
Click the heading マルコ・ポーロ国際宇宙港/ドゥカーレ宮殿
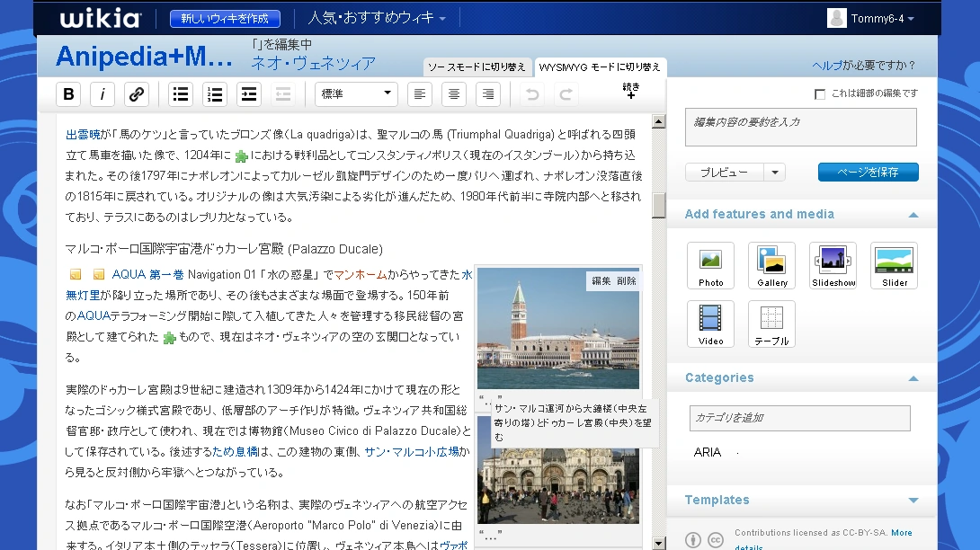pyautogui.click(x=224, y=249)
